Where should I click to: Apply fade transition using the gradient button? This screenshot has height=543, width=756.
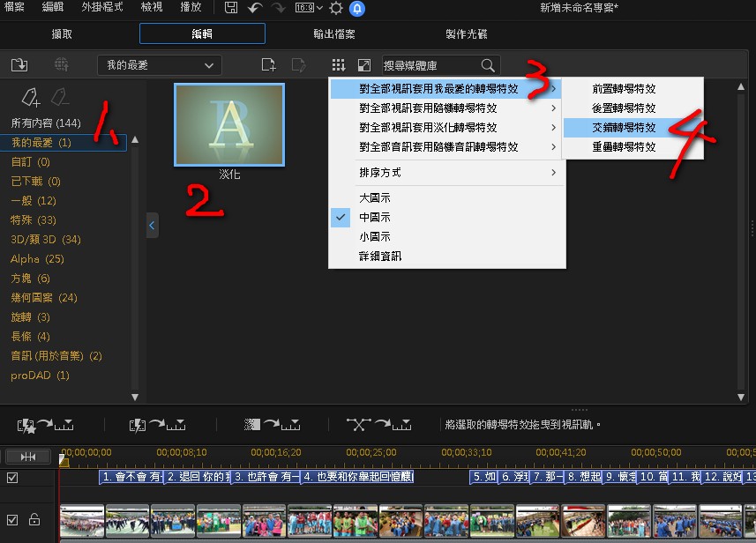tap(272, 425)
